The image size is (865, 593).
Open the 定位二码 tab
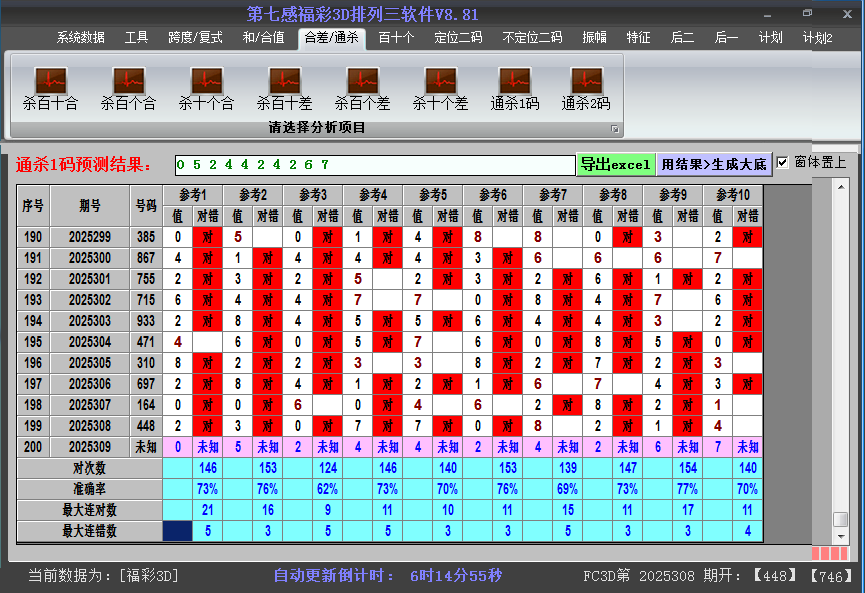click(458, 38)
